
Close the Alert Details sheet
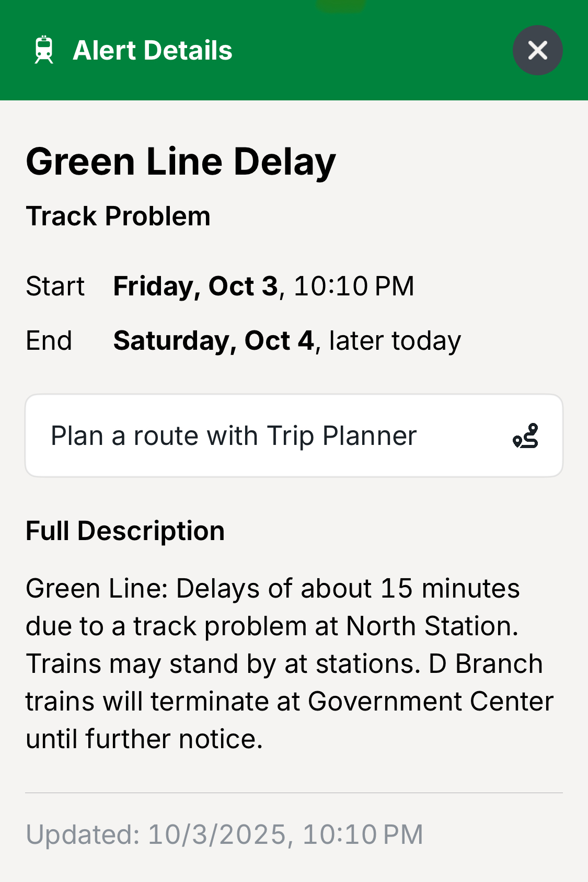click(537, 50)
